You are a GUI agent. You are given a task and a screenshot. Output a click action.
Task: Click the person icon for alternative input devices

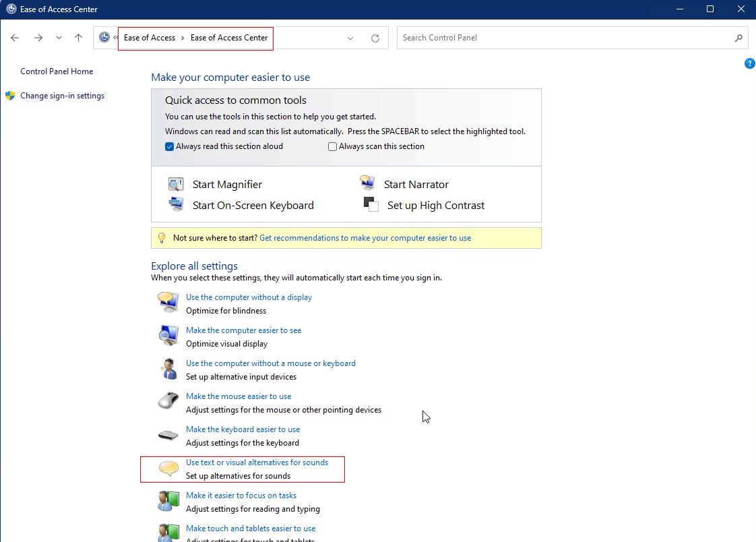pyautogui.click(x=168, y=369)
